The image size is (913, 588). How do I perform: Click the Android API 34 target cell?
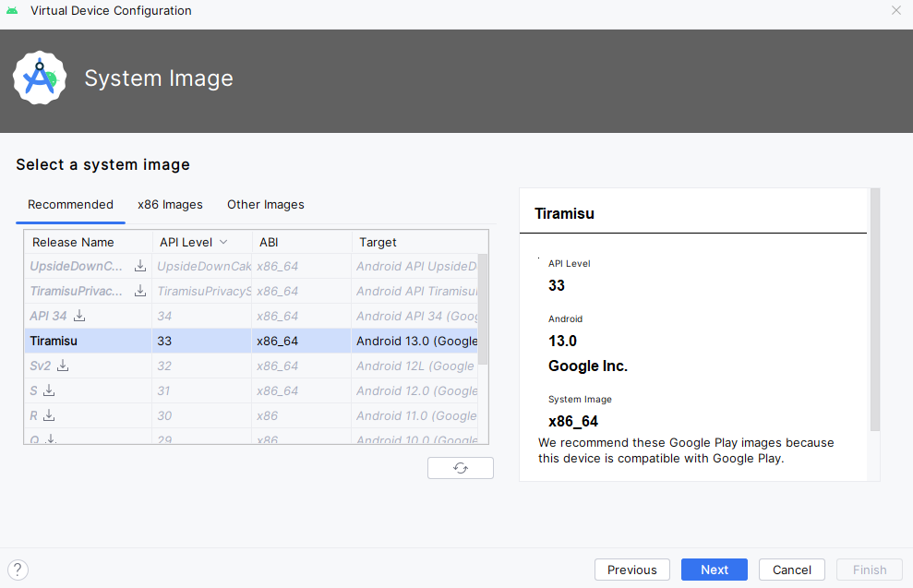(415, 316)
